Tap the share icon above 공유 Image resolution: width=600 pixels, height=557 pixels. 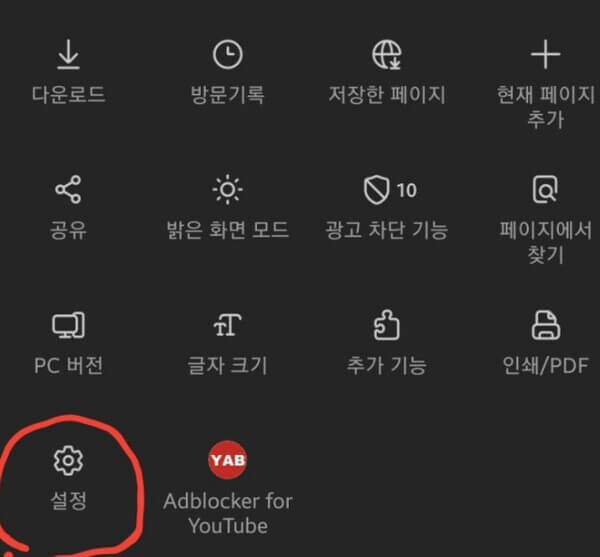[68, 189]
